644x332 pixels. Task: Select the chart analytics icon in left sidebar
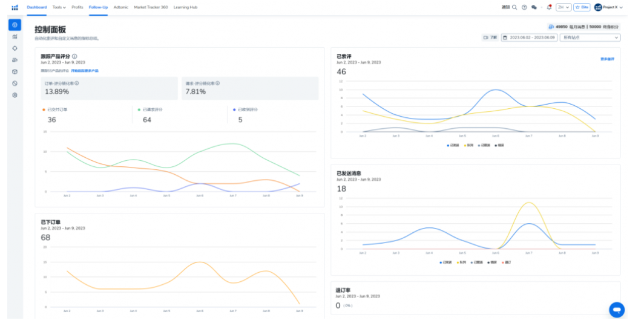15,36
